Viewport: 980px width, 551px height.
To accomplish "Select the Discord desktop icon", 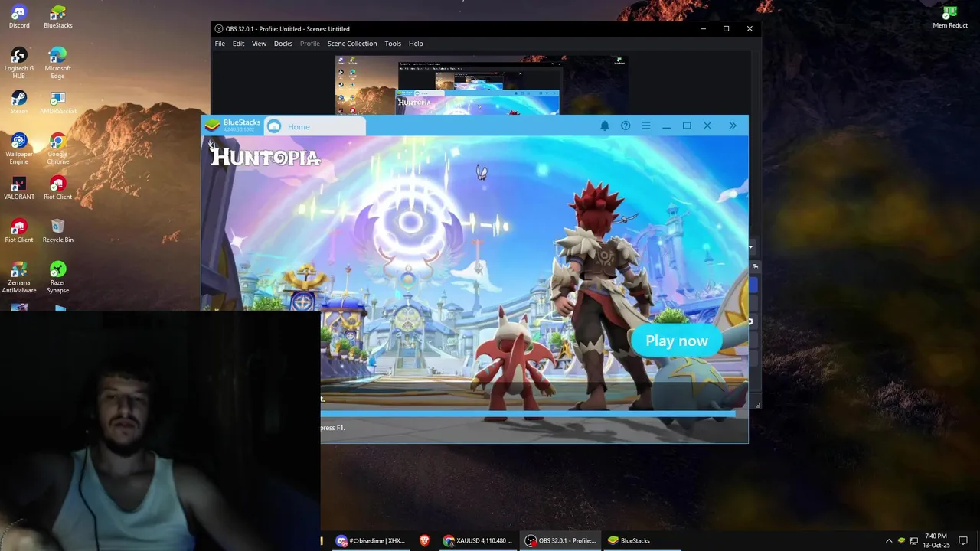I will [19, 17].
